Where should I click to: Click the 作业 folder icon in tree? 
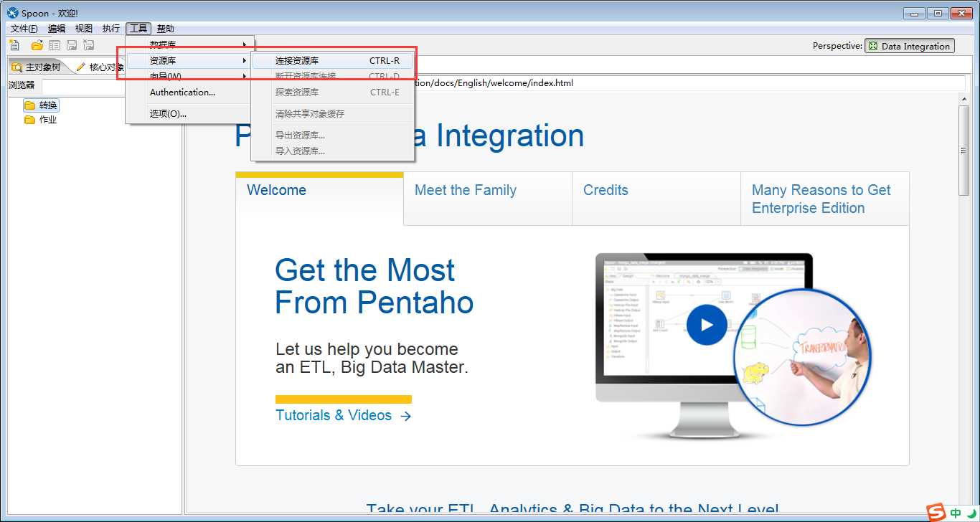pyautogui.click(x=29, y=120)
